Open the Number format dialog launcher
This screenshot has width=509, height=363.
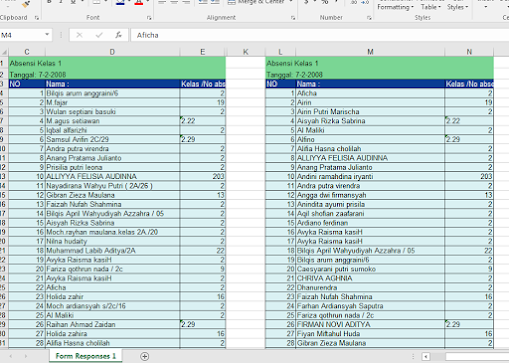(369, 18)
